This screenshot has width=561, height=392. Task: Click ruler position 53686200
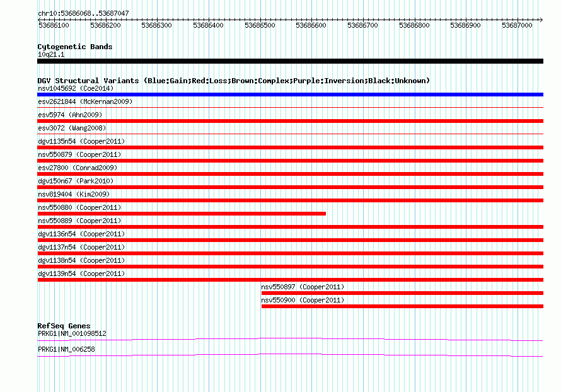[x=105, y=25]
